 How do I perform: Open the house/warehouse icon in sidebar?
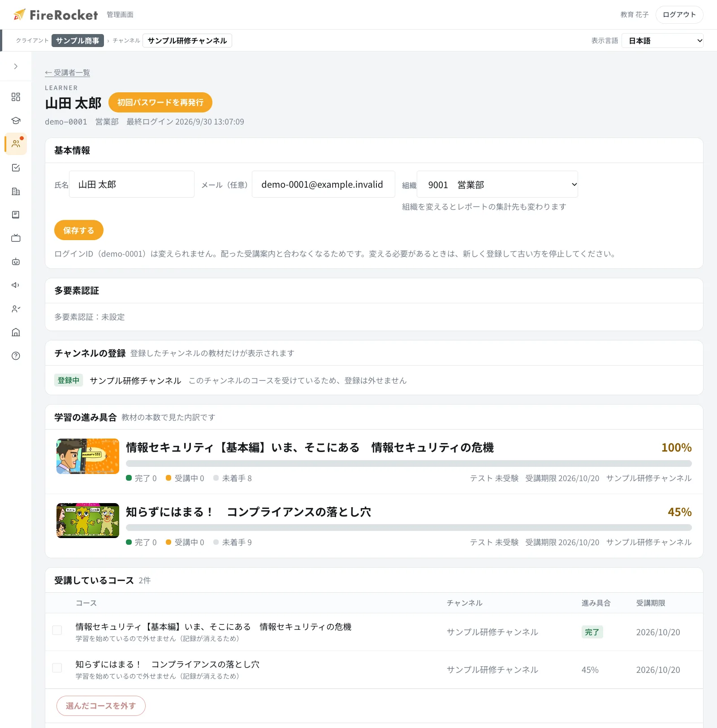tap(16, 332)
